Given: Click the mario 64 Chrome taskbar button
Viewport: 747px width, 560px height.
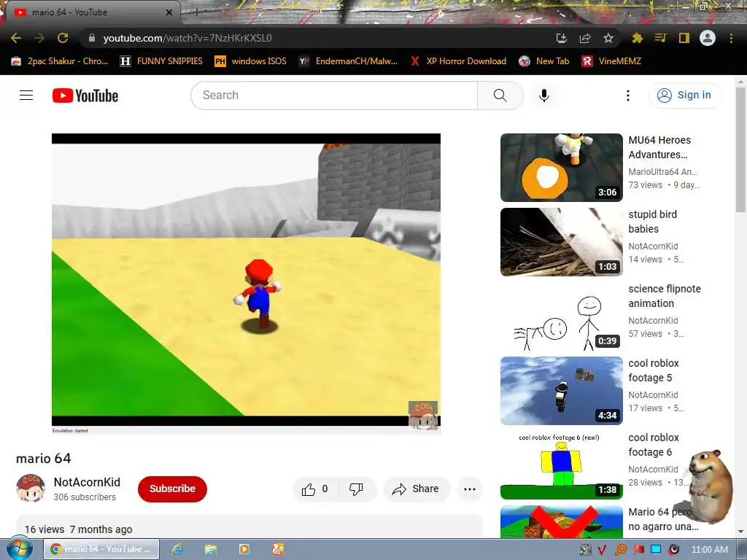Looking at the screenshot, I should pos(101,549).
